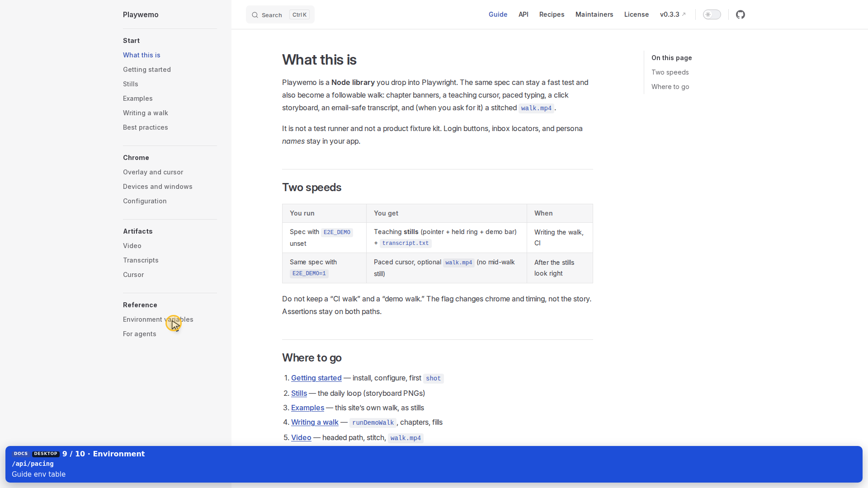Click the Ctrl K shortcut badge

[299, 15]
